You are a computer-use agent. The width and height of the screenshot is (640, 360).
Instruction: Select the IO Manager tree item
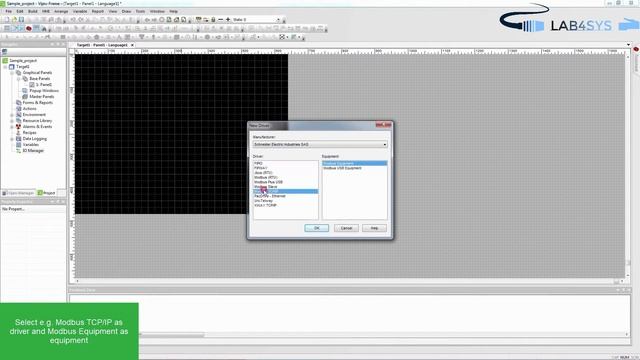point(33,151)
